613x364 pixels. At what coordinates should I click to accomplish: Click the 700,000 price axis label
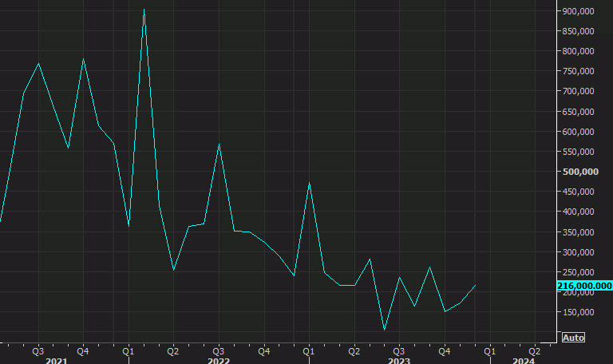[578, 91]
